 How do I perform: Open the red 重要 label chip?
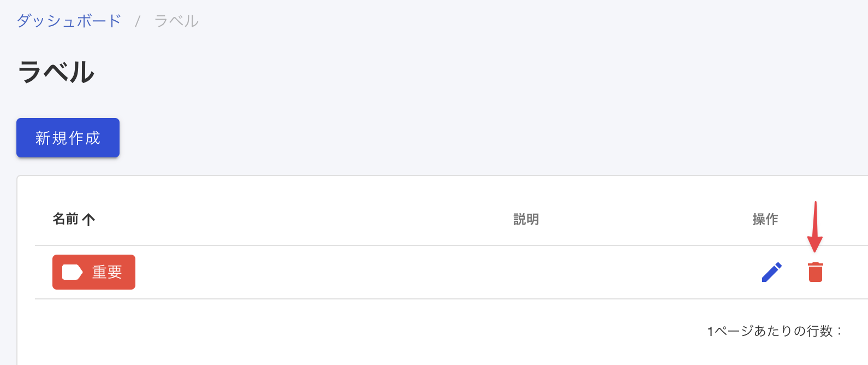(94, 272)
